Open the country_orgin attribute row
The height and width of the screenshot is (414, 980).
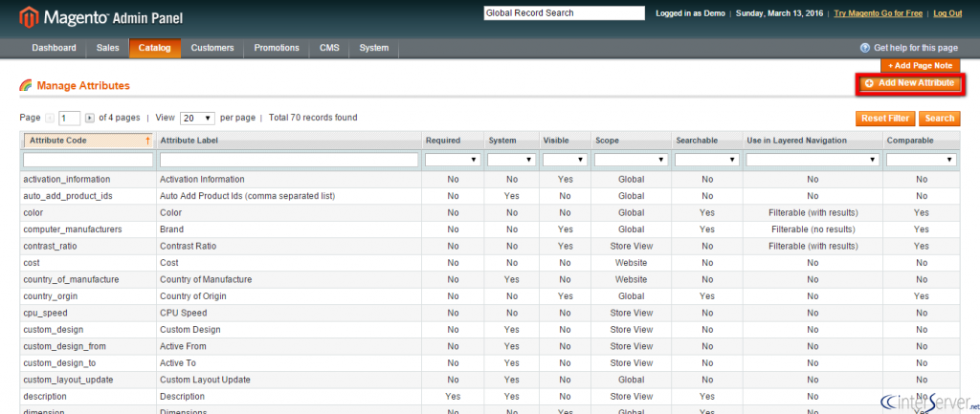pos(489,296)
